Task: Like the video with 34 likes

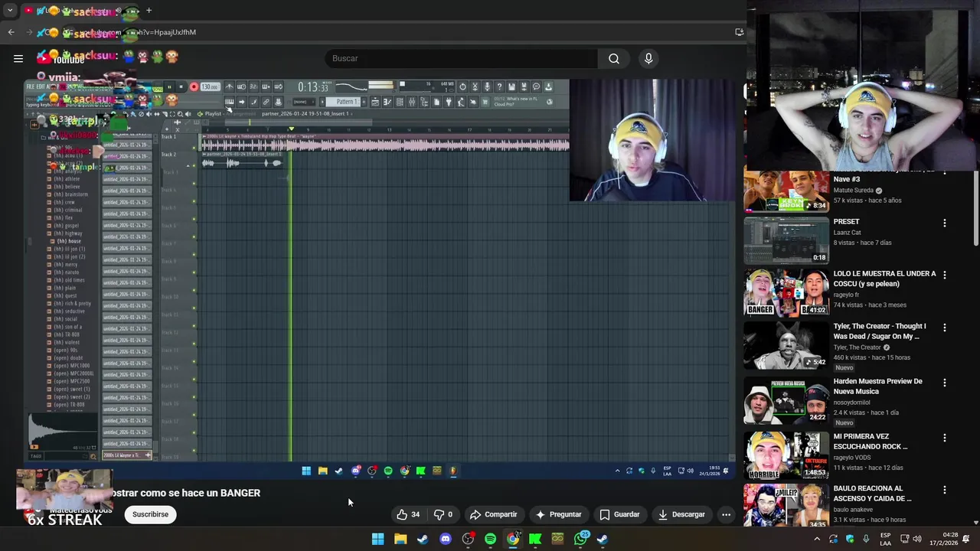Action: point(408,514)
